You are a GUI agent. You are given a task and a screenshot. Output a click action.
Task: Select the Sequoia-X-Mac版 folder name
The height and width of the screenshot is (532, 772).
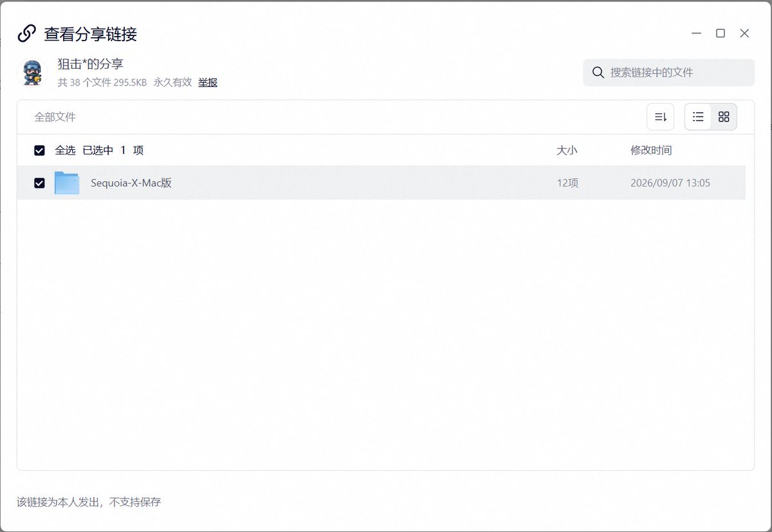click(x=131, y=183)
